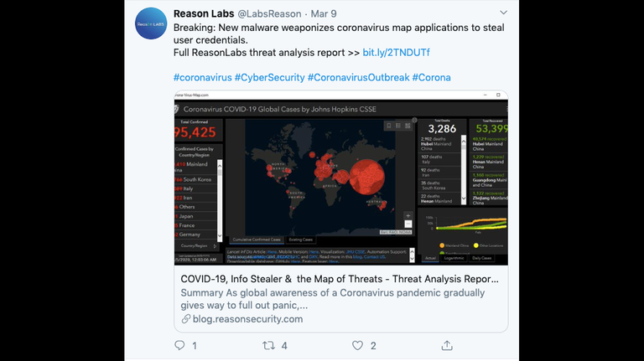644x361 pixels.
Task: Click the map legend list icon
Action: coord(398,126)
